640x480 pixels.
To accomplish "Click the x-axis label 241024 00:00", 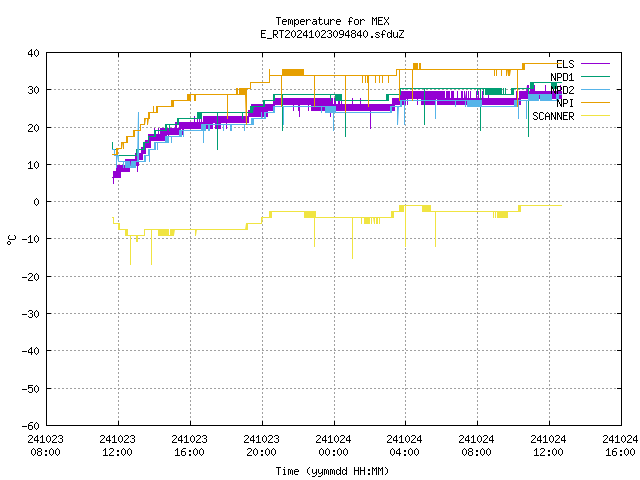I will coord(333,446).
